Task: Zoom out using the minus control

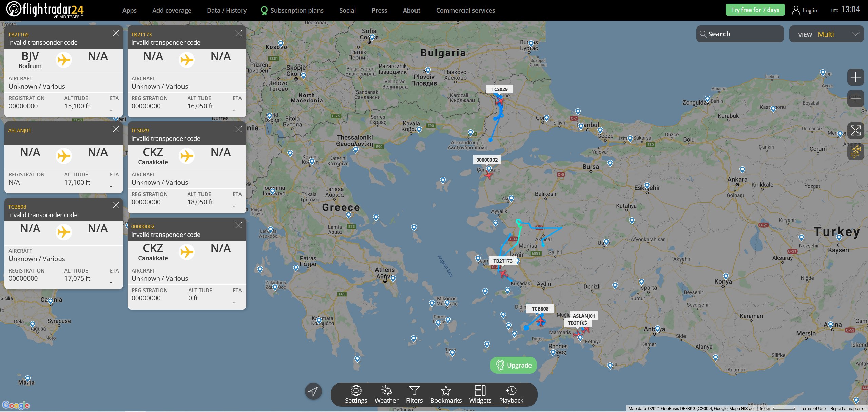Action: tap(856, 98)
